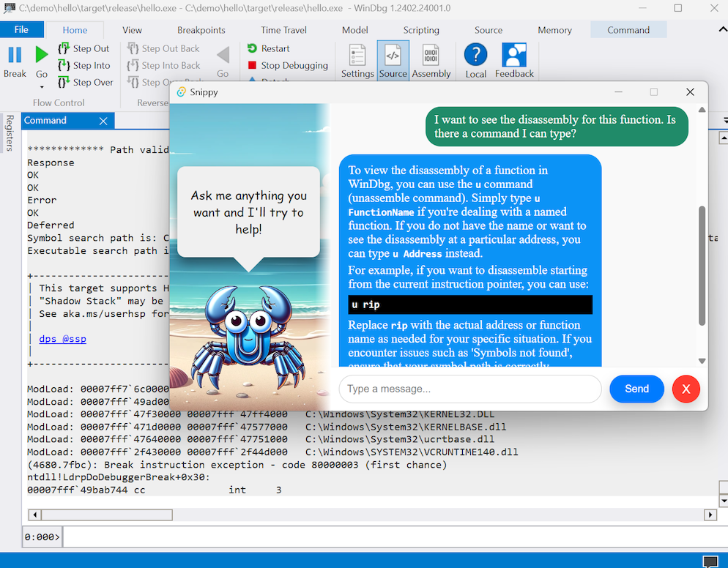This screenshot has height=568, width=728.
Task: Click the 'int 3' instruction line
Action: (154, 490)
